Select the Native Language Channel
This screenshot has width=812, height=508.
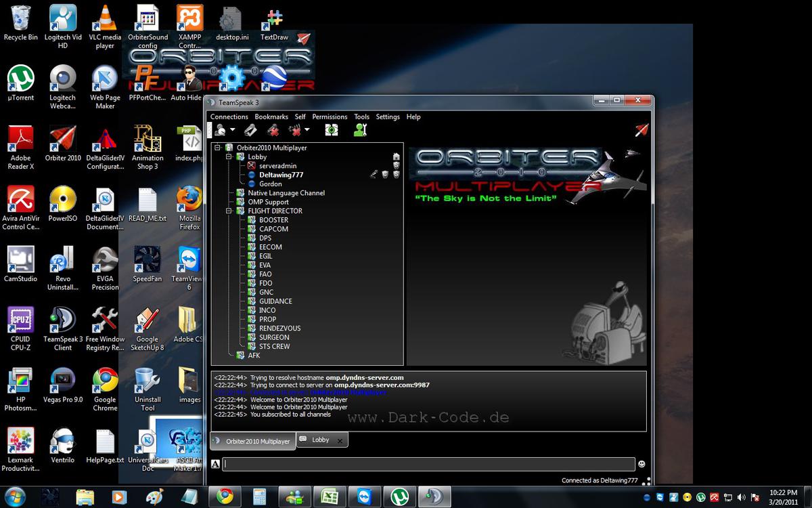pyautogui.click(x=286, y=193)
